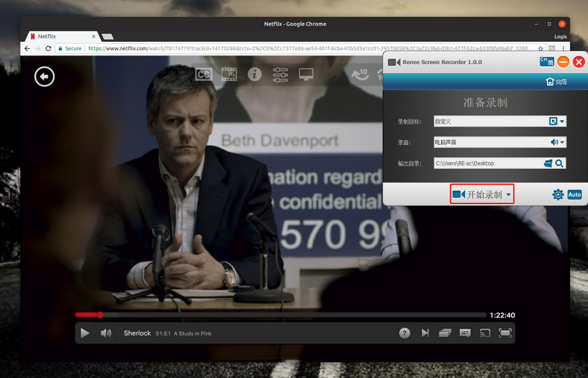Screen dimensions: 588x378
Task: Close Renee Screen Recorder with red X
Action: pyautogui.click(x=579, y=62)
